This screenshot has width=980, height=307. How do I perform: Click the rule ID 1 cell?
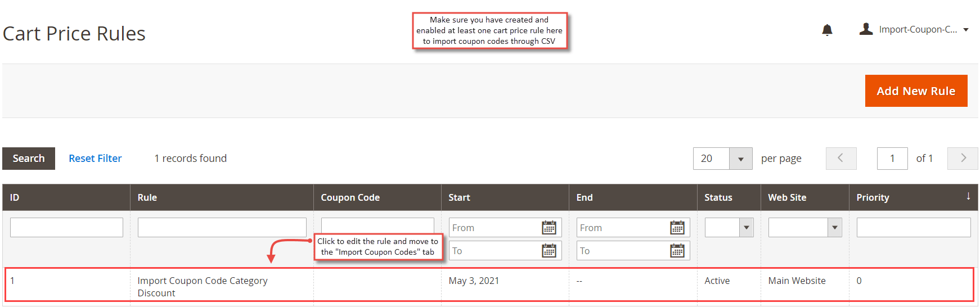click(x=12, y=281)
